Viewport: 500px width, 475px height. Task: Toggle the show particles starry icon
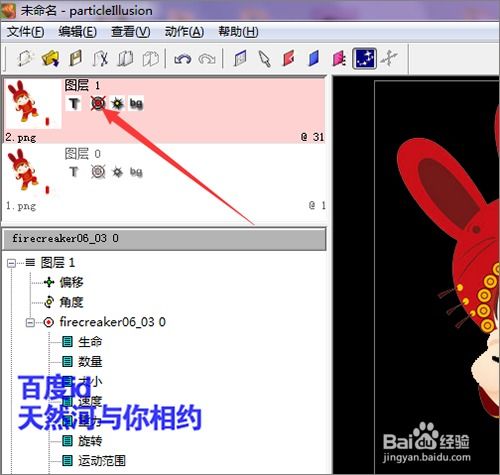[x=365, y=59]
